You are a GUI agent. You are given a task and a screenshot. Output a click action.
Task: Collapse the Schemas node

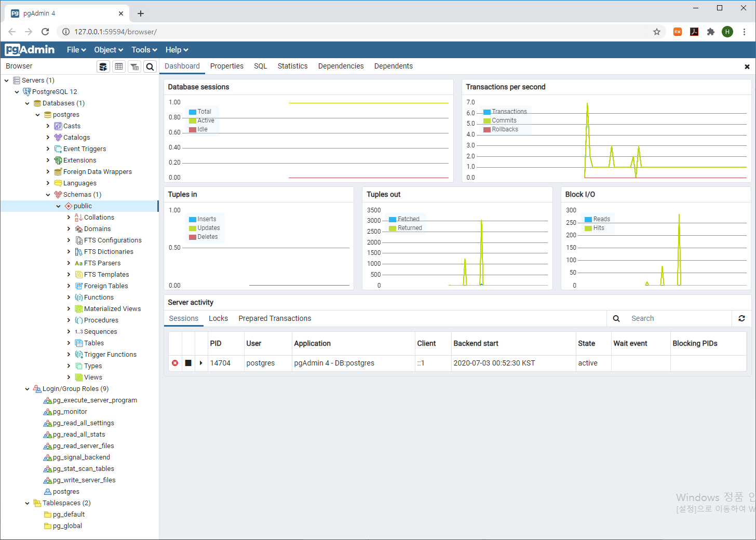point(48,195)
